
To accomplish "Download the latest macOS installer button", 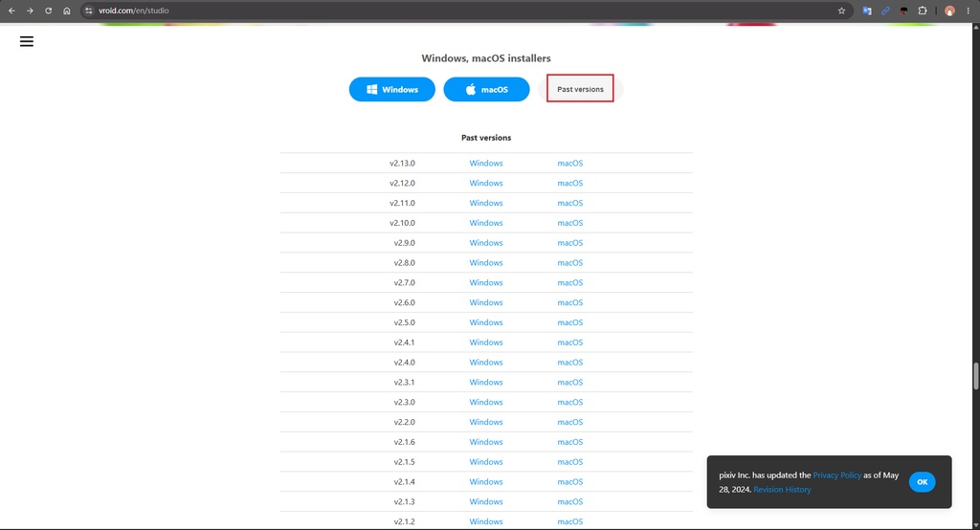I will point(486,89).
